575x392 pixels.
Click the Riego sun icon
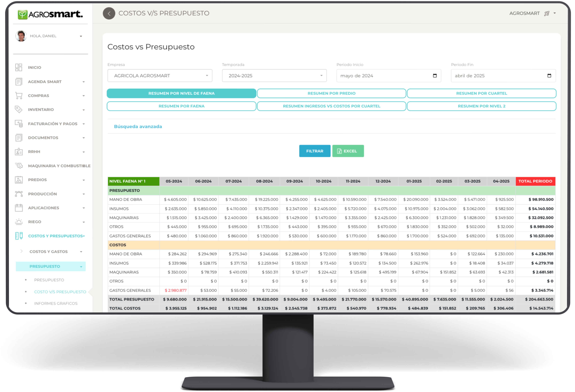[x=19, y=222]
